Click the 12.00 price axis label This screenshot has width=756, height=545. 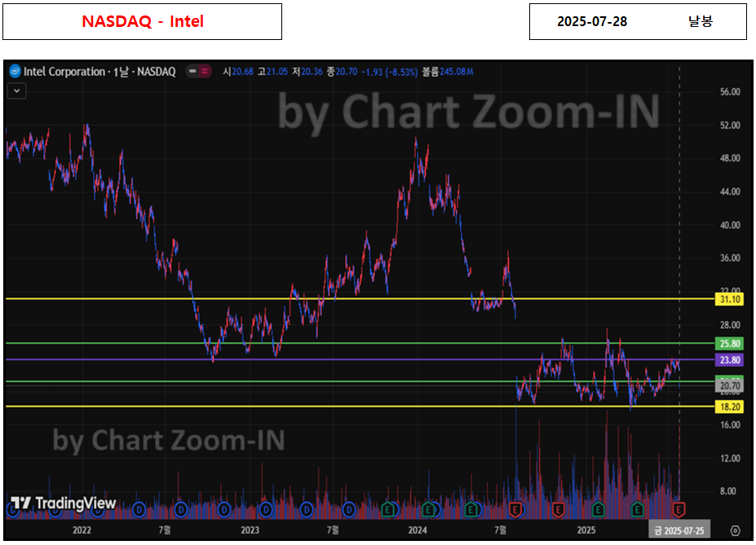tap(730, 459)
